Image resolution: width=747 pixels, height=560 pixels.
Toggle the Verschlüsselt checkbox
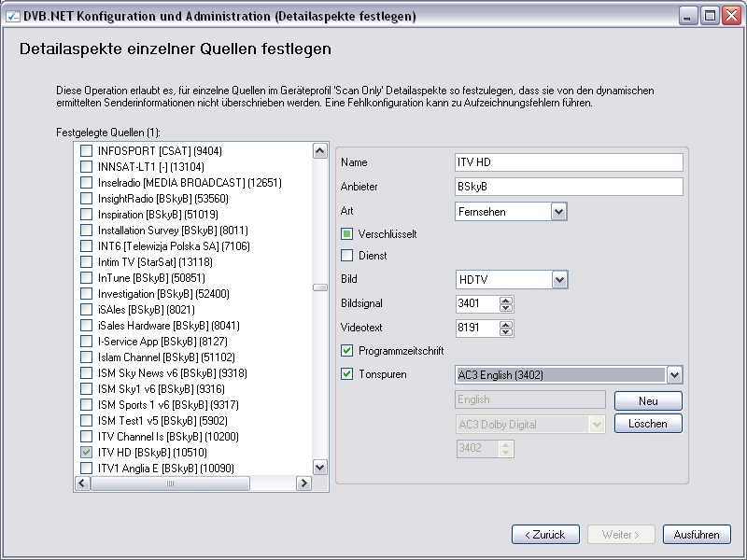tap(347, 233)
